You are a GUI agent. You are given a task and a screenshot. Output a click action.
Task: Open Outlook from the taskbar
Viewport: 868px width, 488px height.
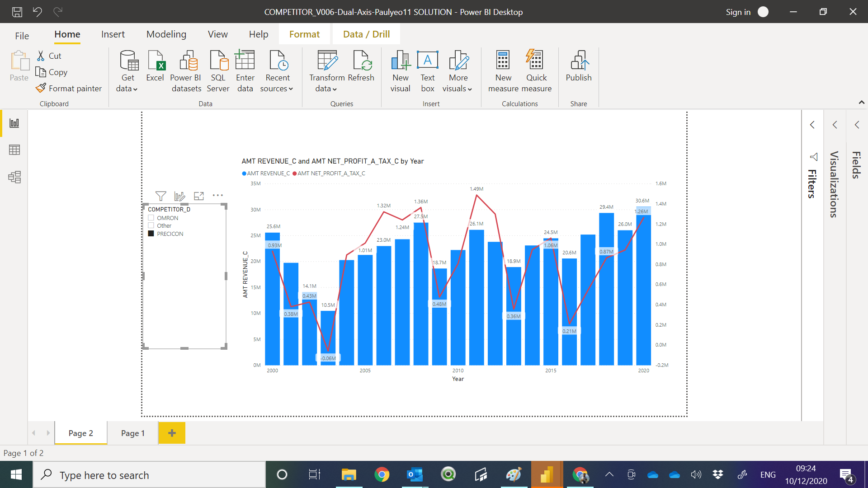pyautogui.click(x=415, y=475)
